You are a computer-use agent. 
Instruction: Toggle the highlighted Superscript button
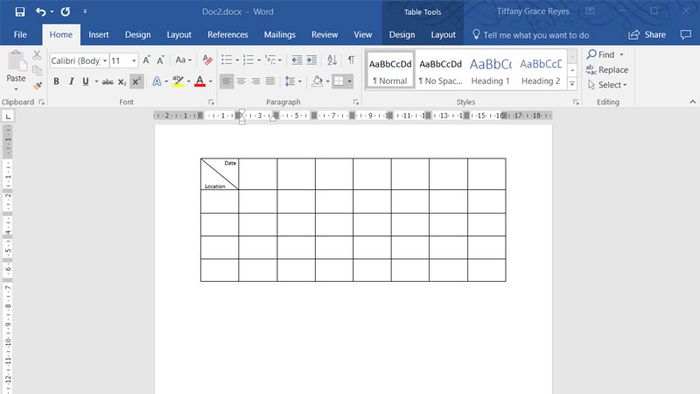(137, 81)
